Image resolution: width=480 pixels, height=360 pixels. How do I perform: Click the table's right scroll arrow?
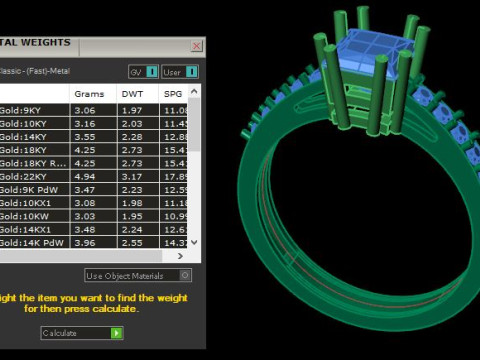(180, 256)
